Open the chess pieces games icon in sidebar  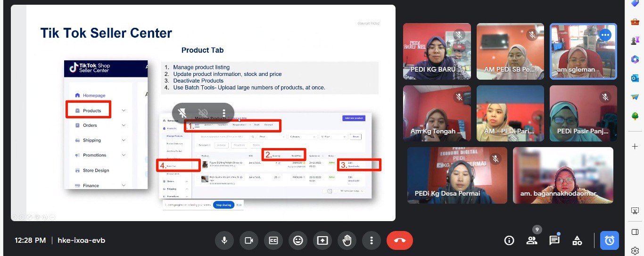[635, 41]
